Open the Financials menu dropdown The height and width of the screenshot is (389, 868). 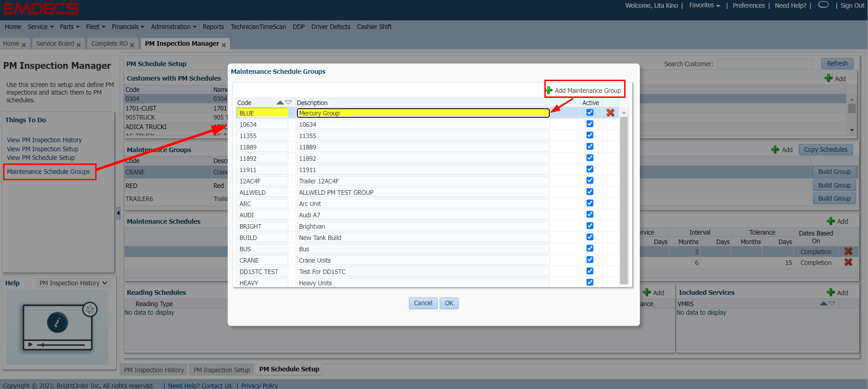pos(128,27)
